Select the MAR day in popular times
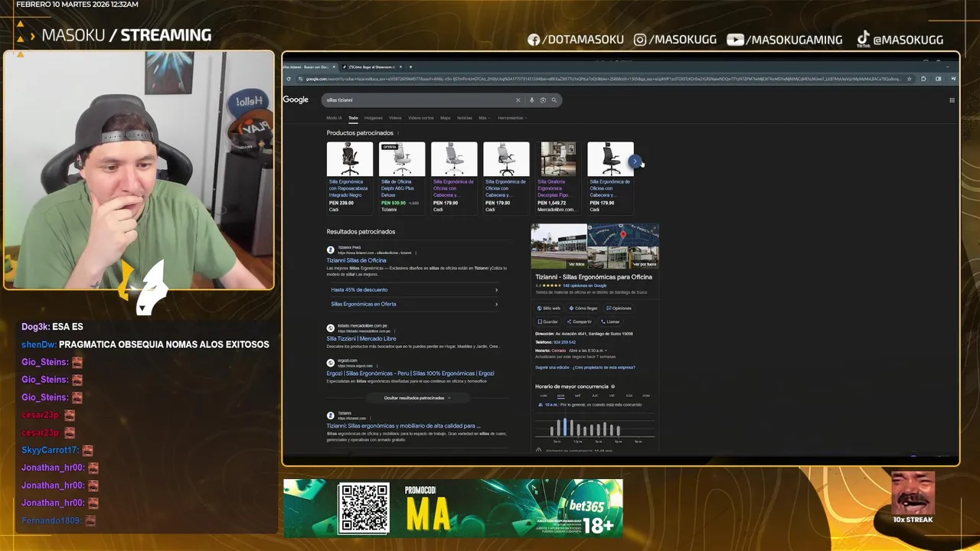This screenshot has height=551, width=980. click(x=560, y=396)
